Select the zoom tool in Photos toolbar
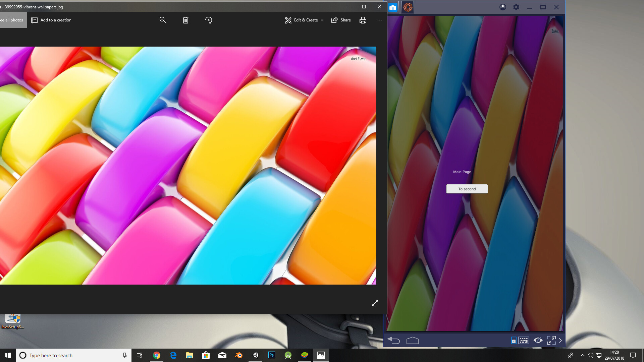This screenshot has height=362, width=644. point(163,20)
